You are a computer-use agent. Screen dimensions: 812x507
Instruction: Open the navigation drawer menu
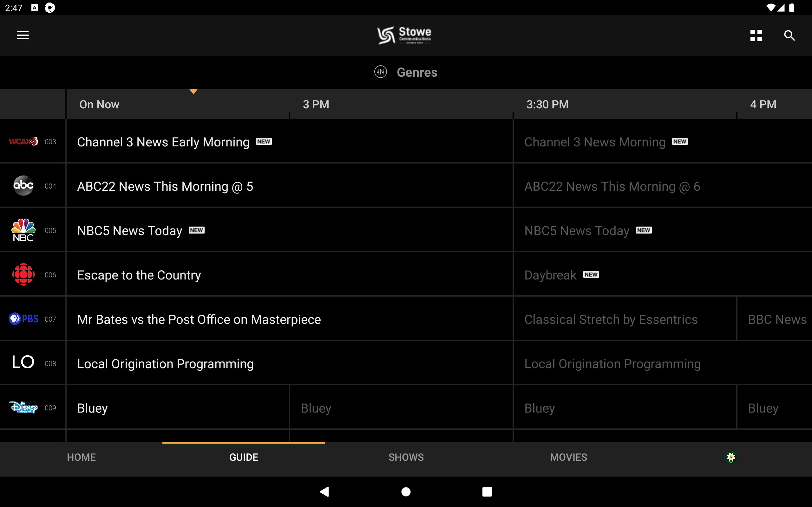[x=22, y=35]
